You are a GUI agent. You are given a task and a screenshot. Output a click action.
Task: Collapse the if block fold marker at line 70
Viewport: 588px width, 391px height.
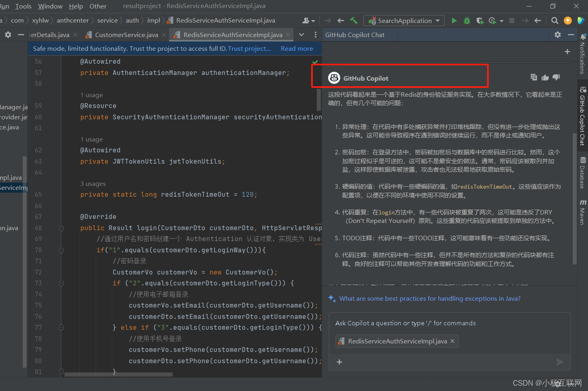click(x=61, y=250)
